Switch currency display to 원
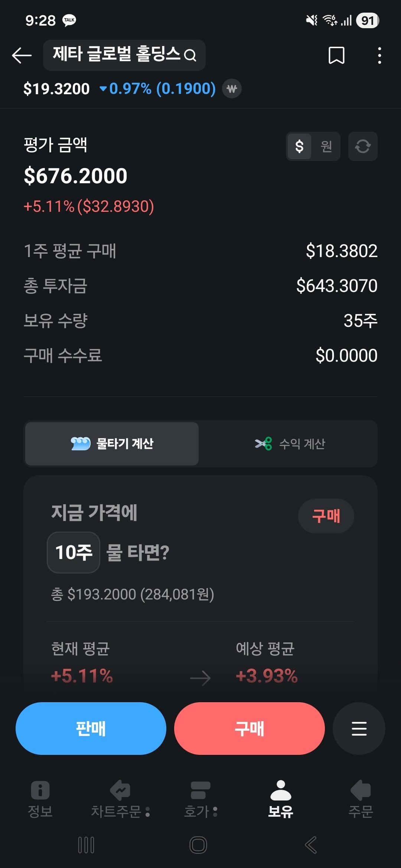This screenshot has width=401, height=868. click(326, 146)
